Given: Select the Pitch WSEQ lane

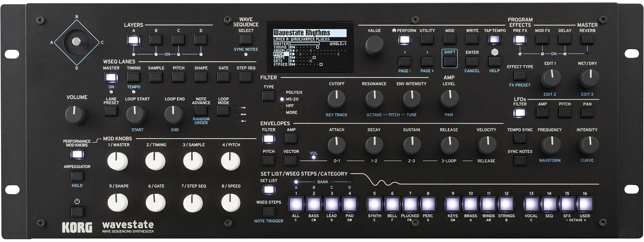Looking at the screenshot, I should pos(178,77).
